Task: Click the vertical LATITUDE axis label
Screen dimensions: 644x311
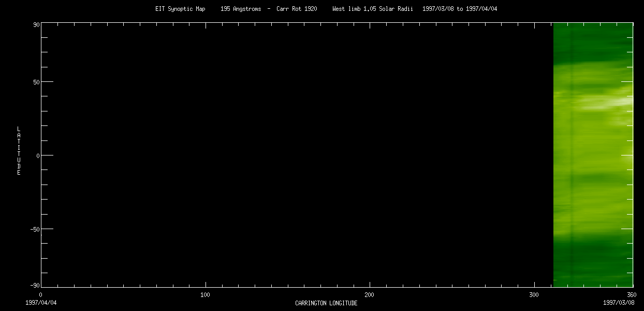Action: click(x=19, y=151)
